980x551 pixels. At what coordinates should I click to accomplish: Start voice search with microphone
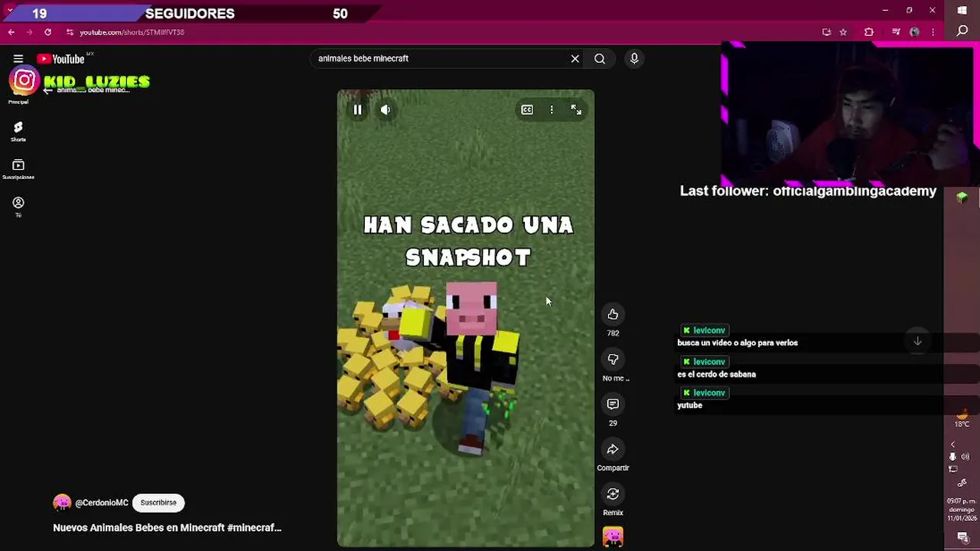tap(634, 58)
